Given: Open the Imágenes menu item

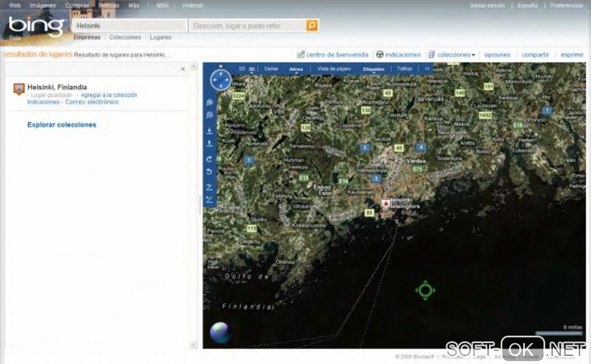Looking at the screenshot, I should coord(43,5).
